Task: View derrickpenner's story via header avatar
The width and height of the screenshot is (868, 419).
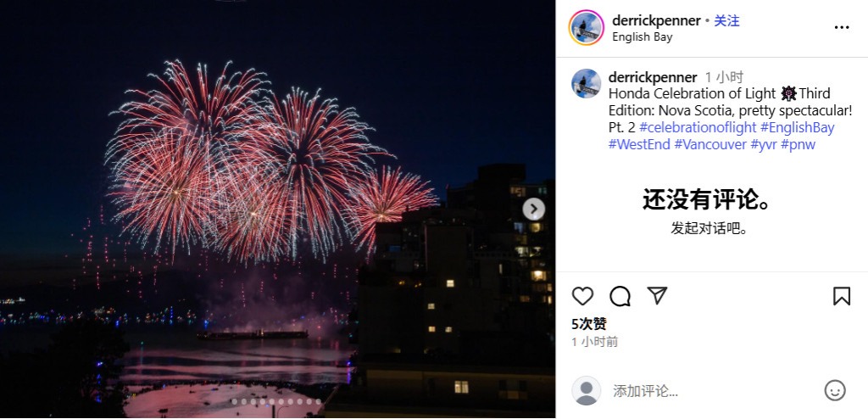Action: click(587, 28)
